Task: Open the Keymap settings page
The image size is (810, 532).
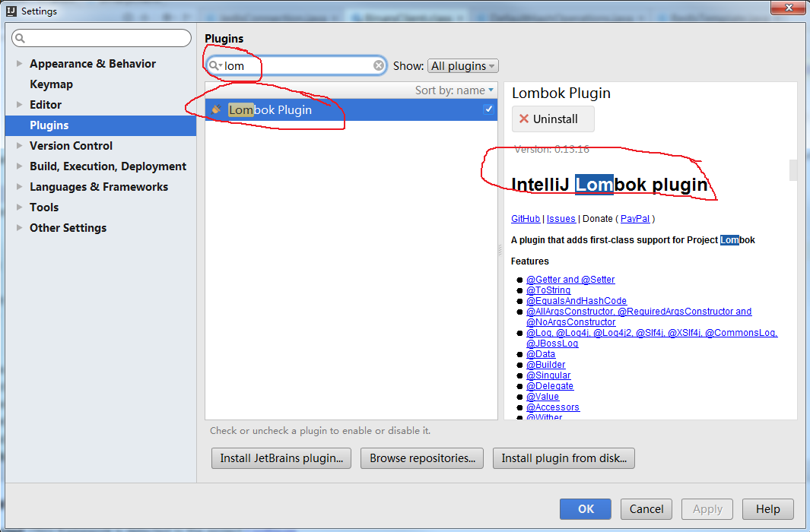Action: pyautogui.click(x=51, y=84)
